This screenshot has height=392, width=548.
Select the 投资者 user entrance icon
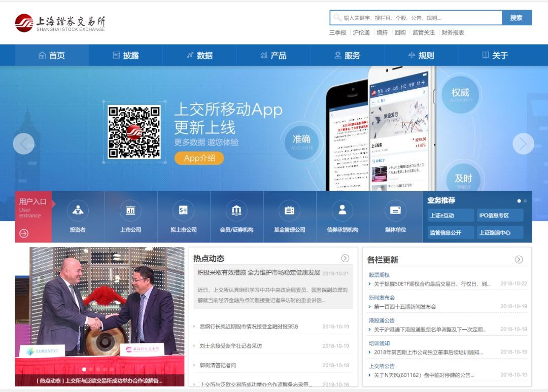[x=78, y=210]
